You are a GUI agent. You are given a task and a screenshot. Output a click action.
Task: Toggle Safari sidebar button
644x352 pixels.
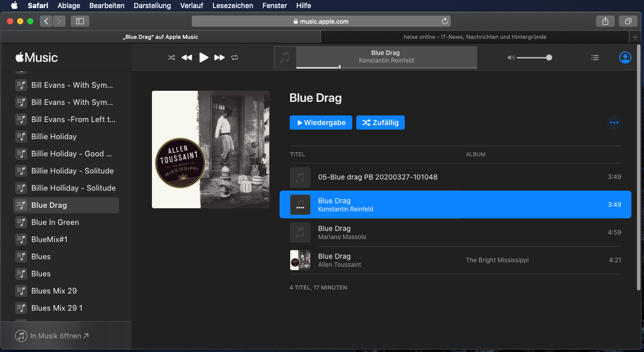80,21
